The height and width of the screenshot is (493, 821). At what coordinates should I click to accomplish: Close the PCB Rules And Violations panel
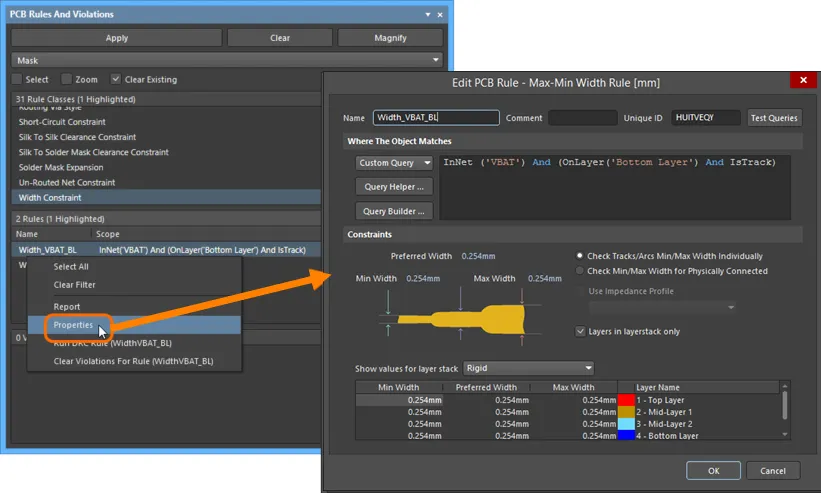440,15
